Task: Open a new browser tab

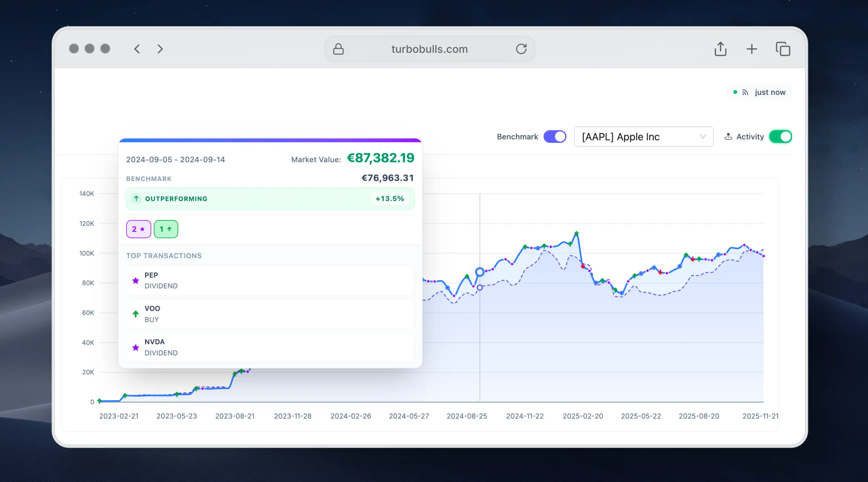Action: (752, 49)
